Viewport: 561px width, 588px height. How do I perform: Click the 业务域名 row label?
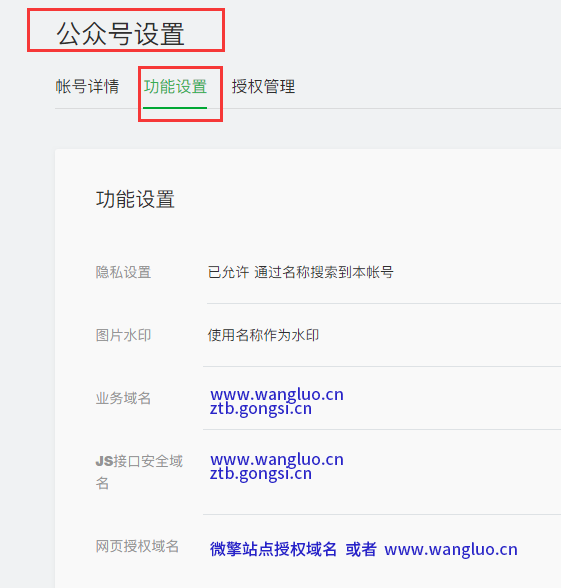click(x=123, y=398)
